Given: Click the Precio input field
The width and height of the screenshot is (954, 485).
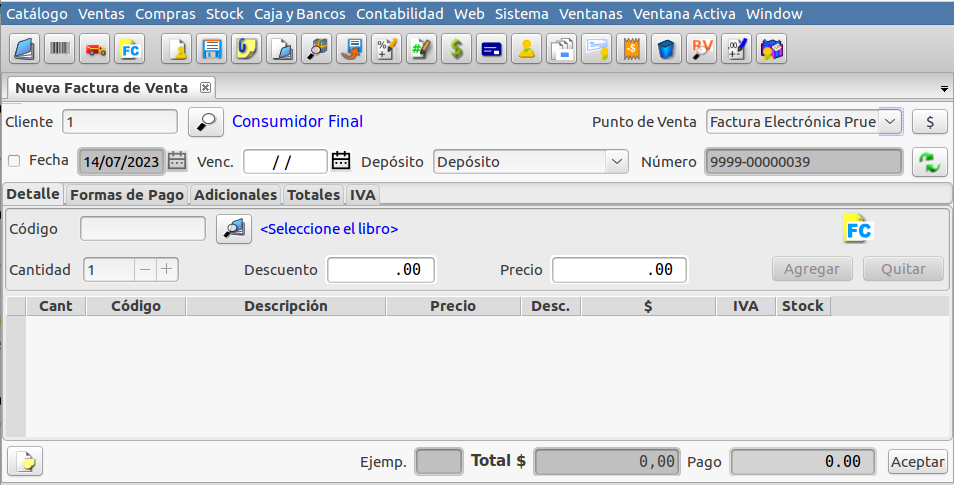Looking at the screenshot, I should pyautogui.click(x=619, y=270).
